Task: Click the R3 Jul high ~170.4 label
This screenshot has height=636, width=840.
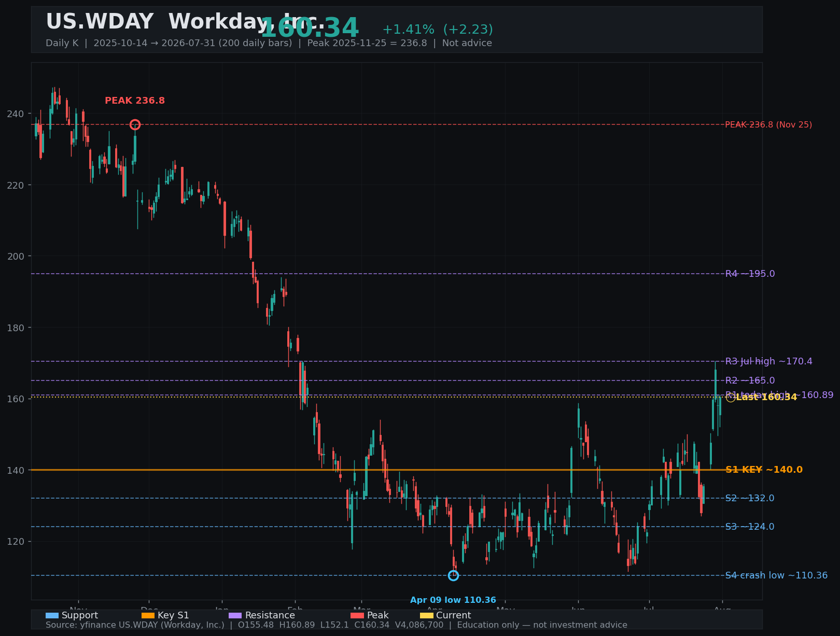Action: [768, 361]
